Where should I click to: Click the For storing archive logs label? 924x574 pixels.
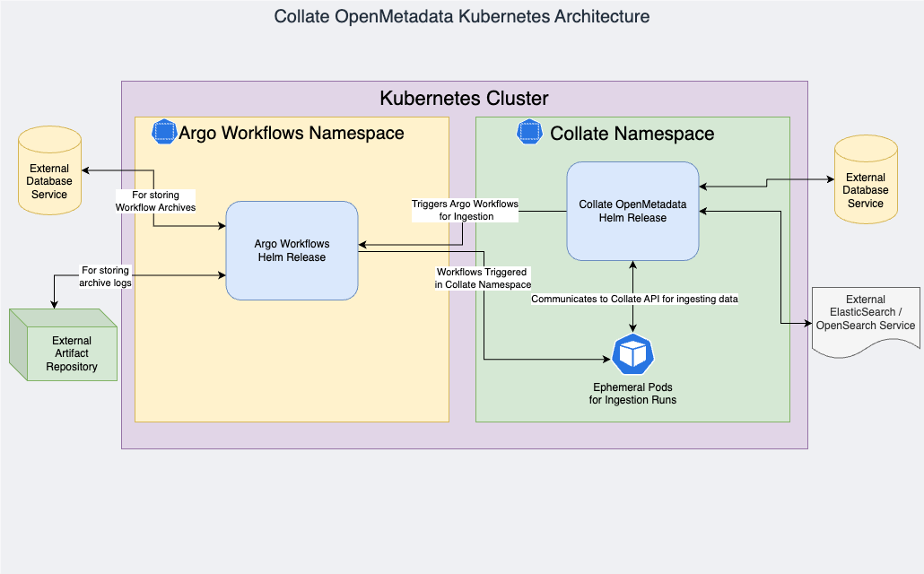pos(106,276)
